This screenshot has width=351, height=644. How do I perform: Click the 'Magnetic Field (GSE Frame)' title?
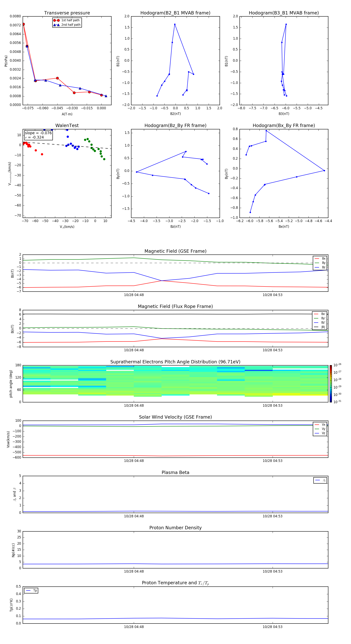[175, 251]
